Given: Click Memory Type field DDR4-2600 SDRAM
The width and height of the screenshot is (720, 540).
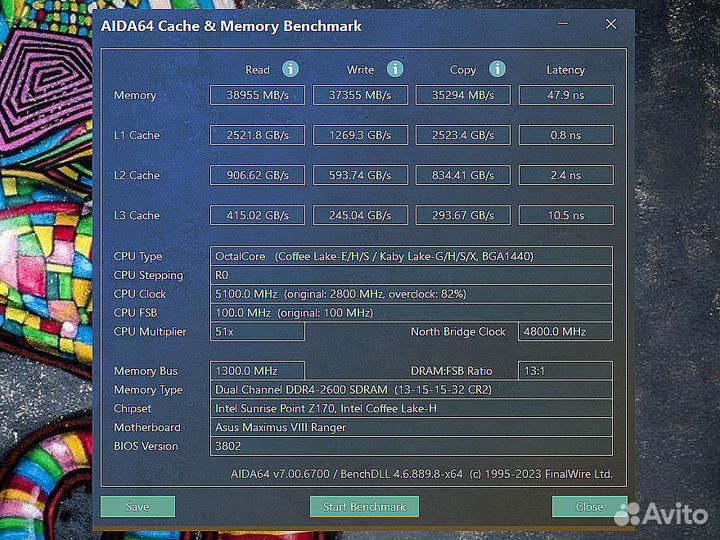Looking at the screenshot, I should pos(411,389).
